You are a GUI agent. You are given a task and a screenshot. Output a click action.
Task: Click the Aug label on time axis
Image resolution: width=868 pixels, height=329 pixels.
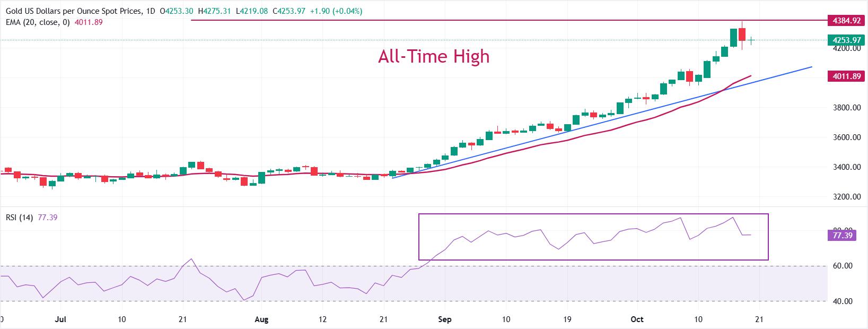pos(261,319)
